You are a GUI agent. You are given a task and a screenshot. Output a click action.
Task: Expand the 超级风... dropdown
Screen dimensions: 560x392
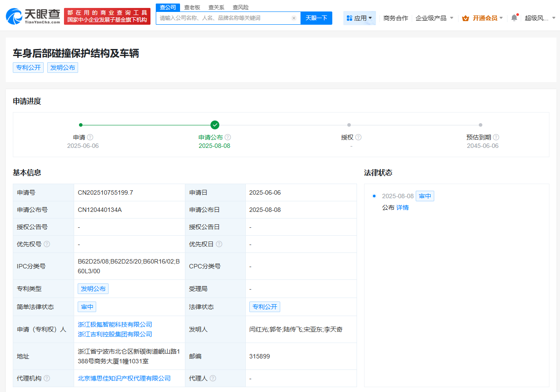pyautogui.click(x=544, y=18)
